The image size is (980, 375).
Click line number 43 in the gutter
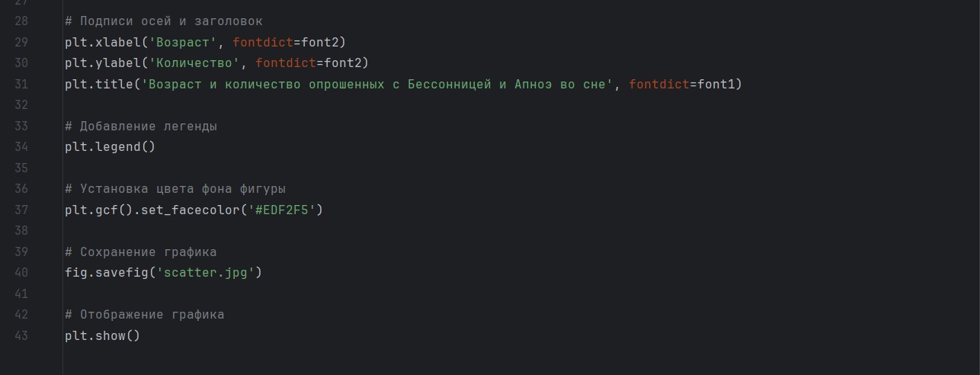pos(21,335)
